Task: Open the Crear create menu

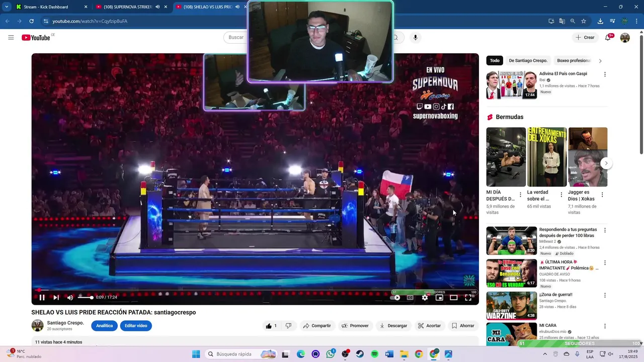Action: coord(585,38)
